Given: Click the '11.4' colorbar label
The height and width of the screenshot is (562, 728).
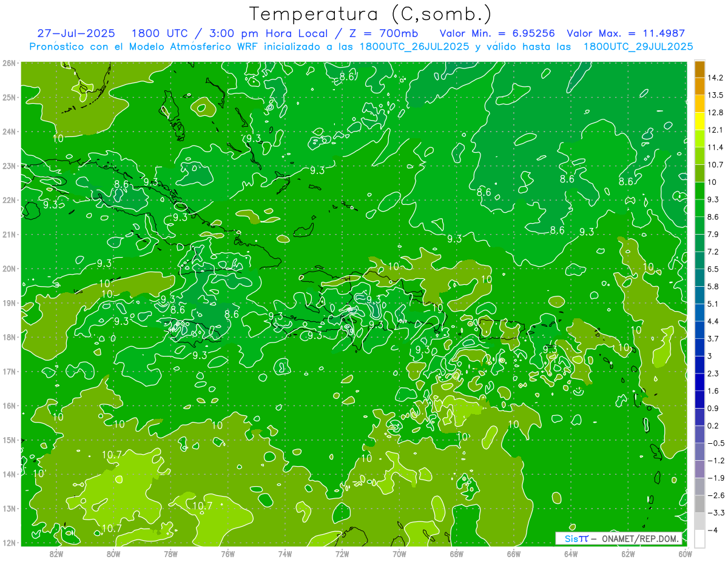Looking at the screenshot, I should 715,147.
